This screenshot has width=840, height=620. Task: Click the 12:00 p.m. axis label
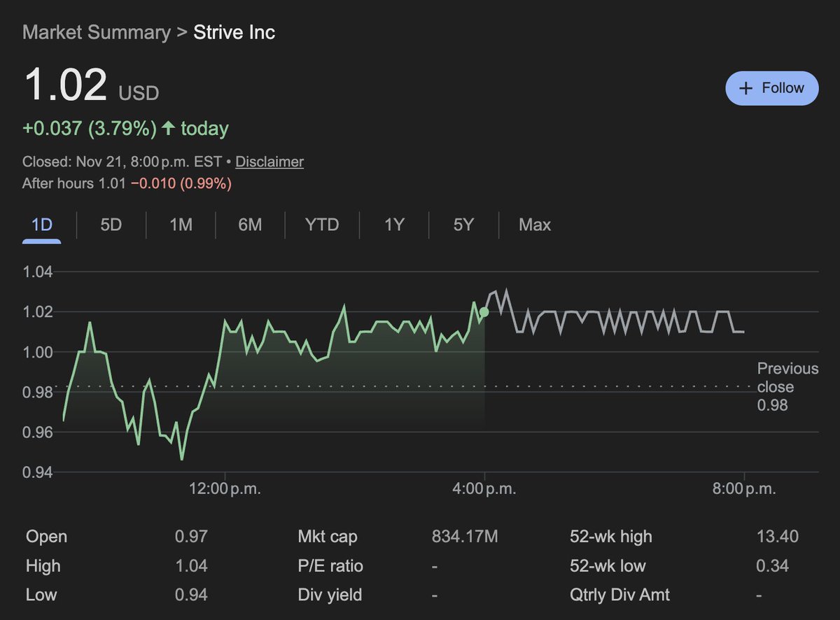click(225, 489)
